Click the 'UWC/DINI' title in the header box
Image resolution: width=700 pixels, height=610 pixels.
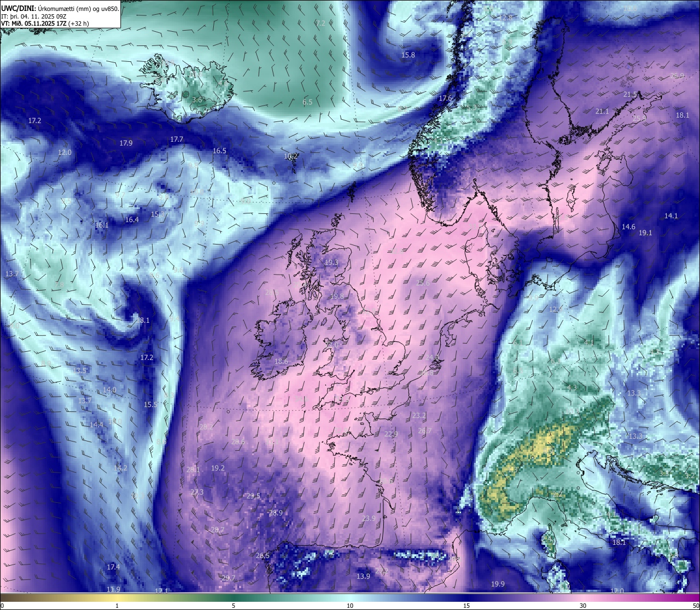click(x=18, y=9)
